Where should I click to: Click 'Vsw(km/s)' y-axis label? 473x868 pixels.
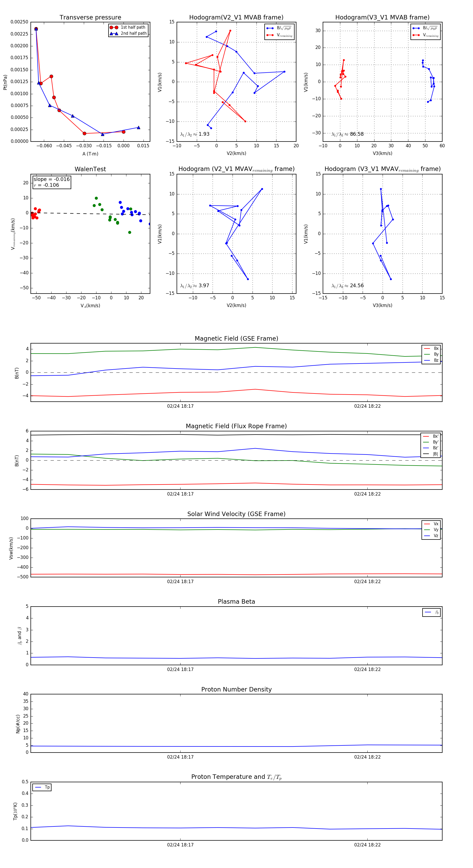pyautogui.click(x=11, y=548)
